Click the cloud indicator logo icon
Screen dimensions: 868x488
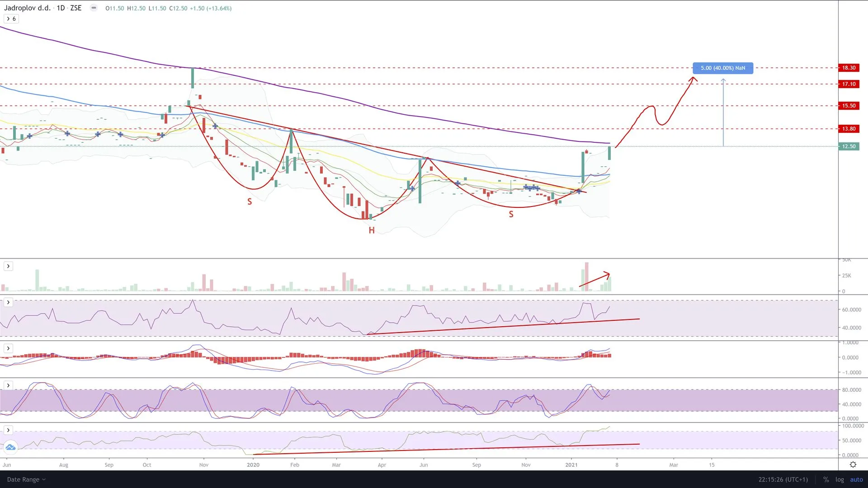tap(10, 447)
